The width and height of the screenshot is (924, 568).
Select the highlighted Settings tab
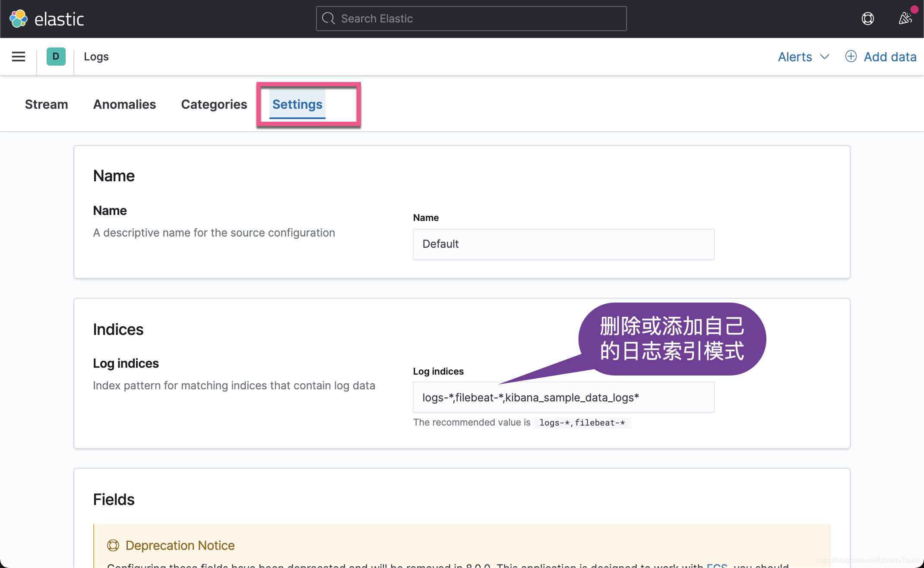[x=297, y=104]
